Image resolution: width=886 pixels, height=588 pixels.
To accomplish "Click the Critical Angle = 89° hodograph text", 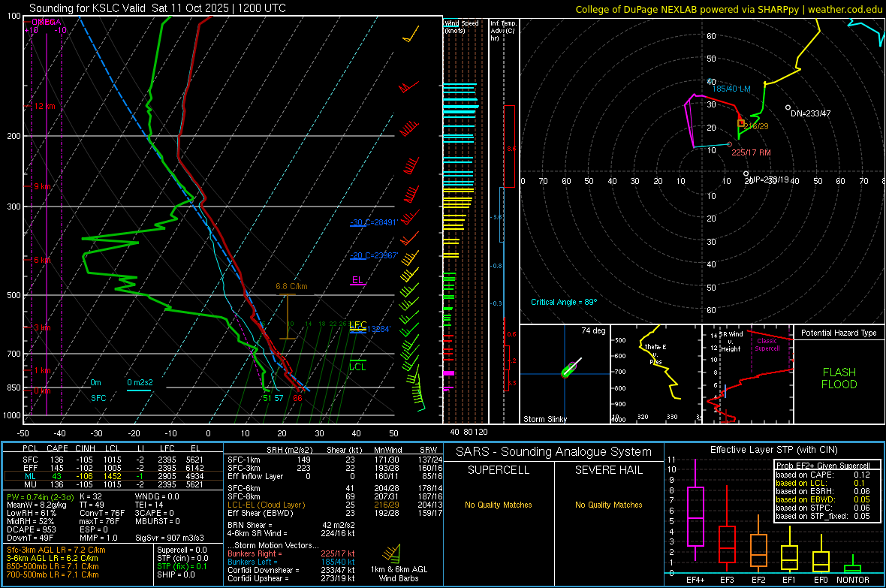I will [564, 302].
